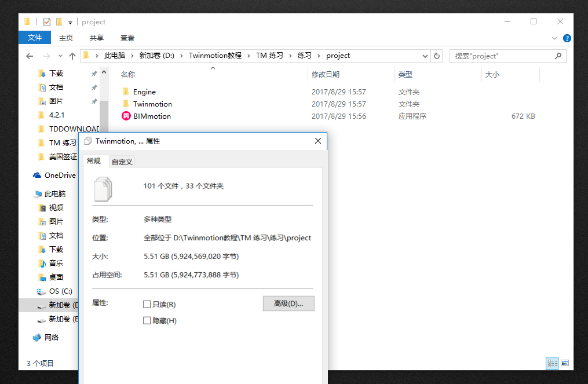Sort by 类型 column header
The width and height of the screenshot is (588, 384).
pos(438,74)
